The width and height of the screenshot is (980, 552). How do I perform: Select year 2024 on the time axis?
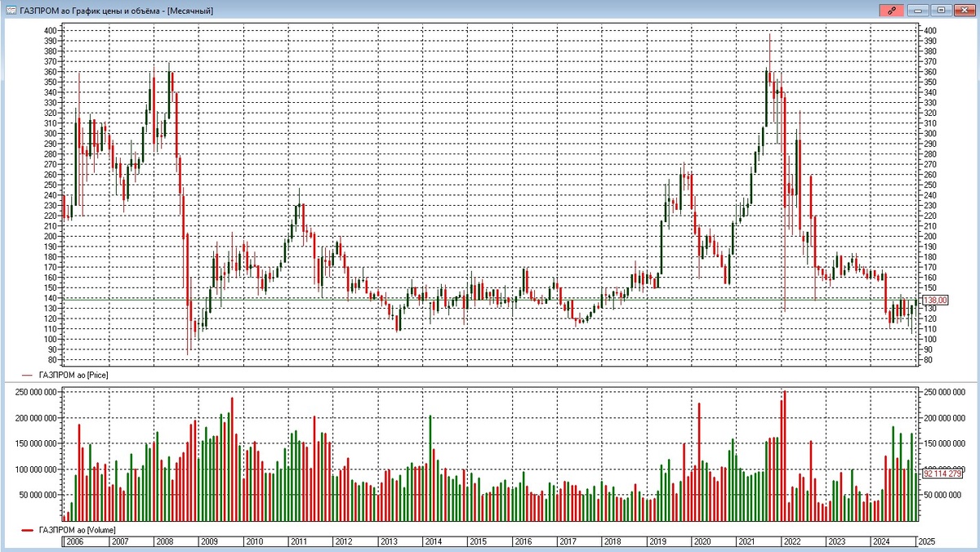coord(881,541)
